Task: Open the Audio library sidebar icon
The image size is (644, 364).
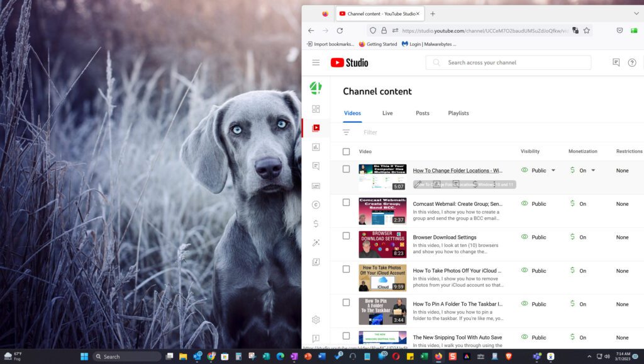Action: click(316, 262)
